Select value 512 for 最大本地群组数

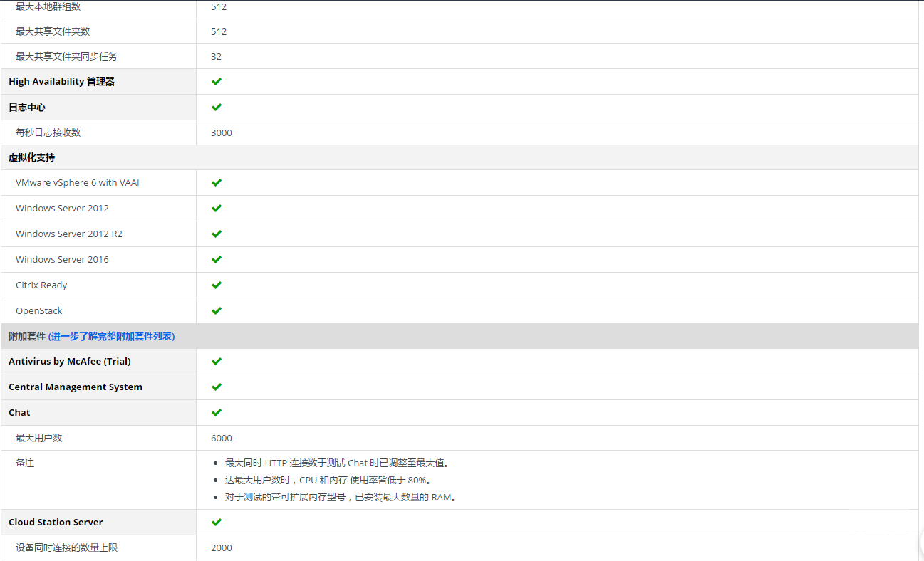pos(219,6)
